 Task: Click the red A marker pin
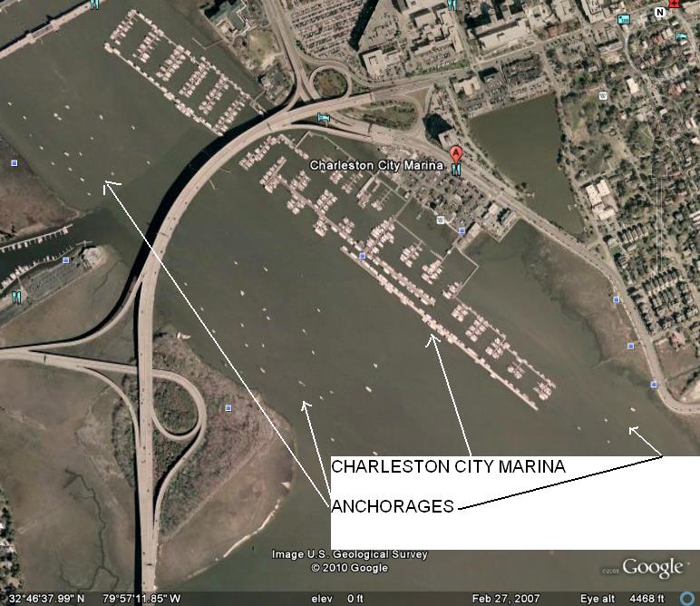455,154
